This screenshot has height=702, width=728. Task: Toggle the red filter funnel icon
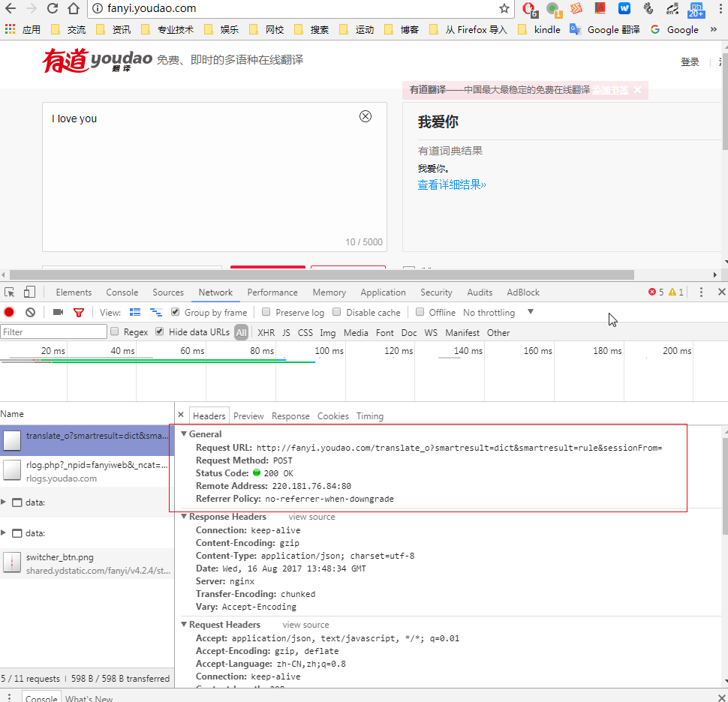point(79,313)
